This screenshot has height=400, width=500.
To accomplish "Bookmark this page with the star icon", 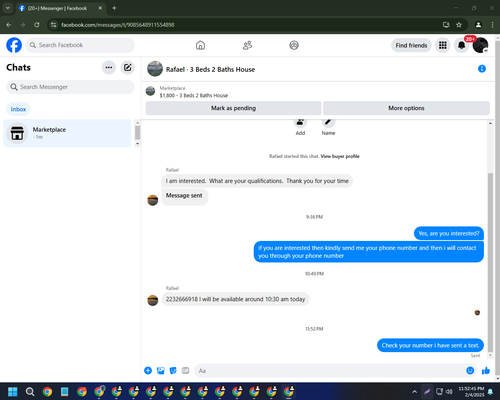I will click(x=459, y=25).
